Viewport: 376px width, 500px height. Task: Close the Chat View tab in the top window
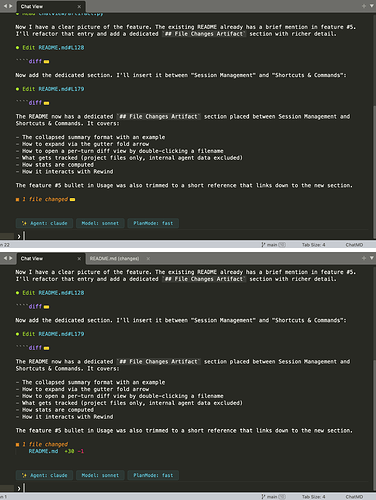(x=79, y=6)
